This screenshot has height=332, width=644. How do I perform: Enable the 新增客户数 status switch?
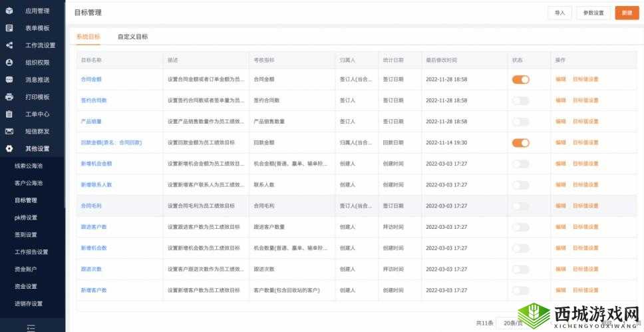[520, 291]
